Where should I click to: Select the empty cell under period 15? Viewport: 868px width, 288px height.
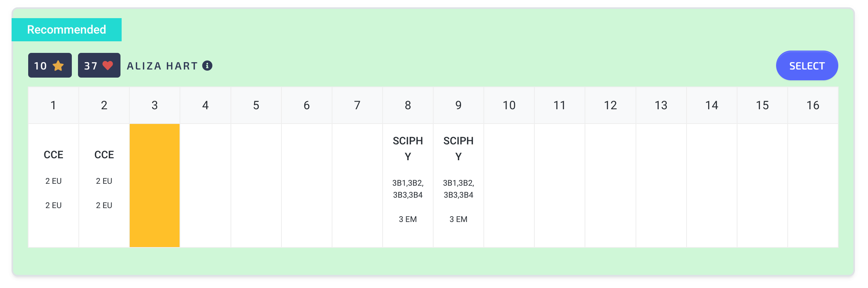762,185
